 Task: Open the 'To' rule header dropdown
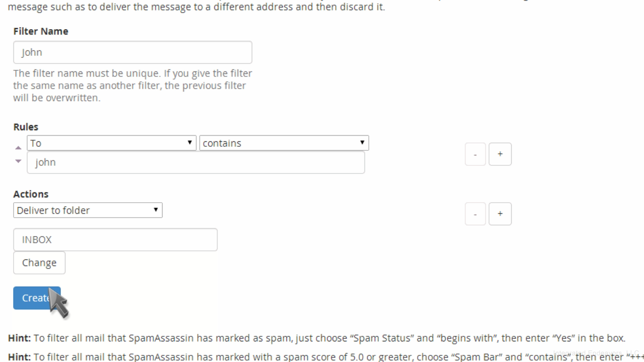tap(111, 143)
